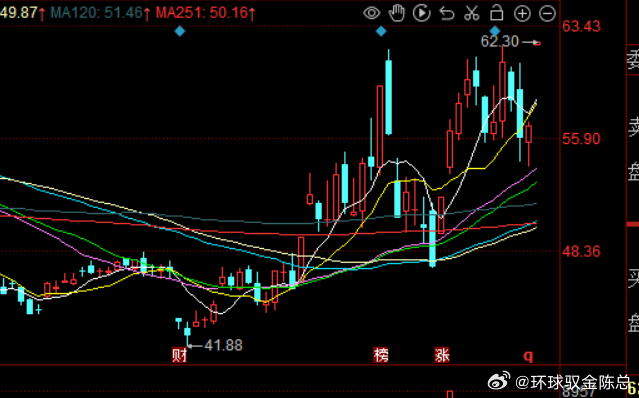This screenshot has height=398, width=639.
Task: Start the chart replay with the play icon
Action: coord(421,13)
